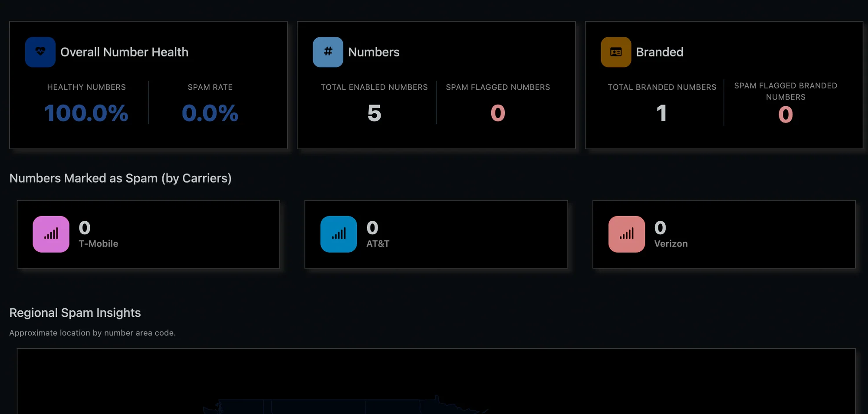Click the TOTAL ENABLED NUMBERS label

(x=374, y=87)
